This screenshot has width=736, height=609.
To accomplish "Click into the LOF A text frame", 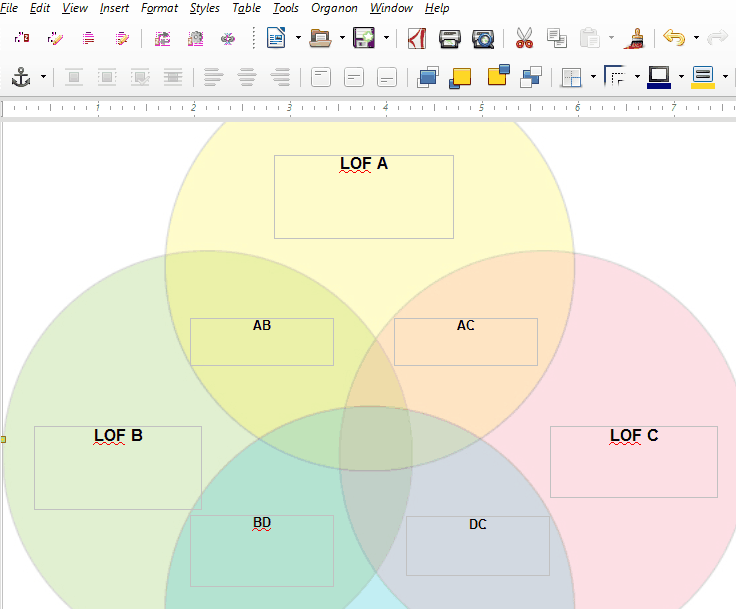I will 364,197.
